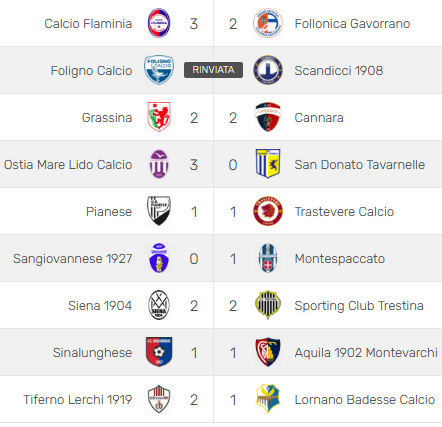Click the Calcio Flaminia club crest
This screenshot has height=427, width=442.
point(159,23)
